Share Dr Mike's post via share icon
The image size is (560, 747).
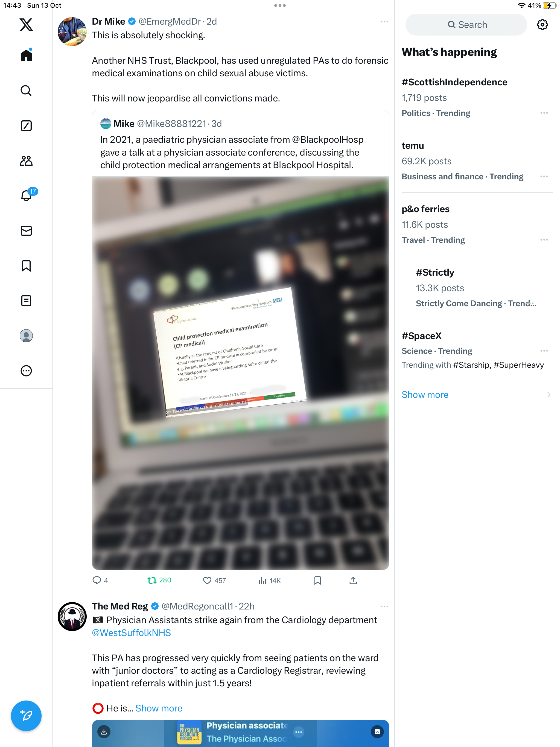353,580
